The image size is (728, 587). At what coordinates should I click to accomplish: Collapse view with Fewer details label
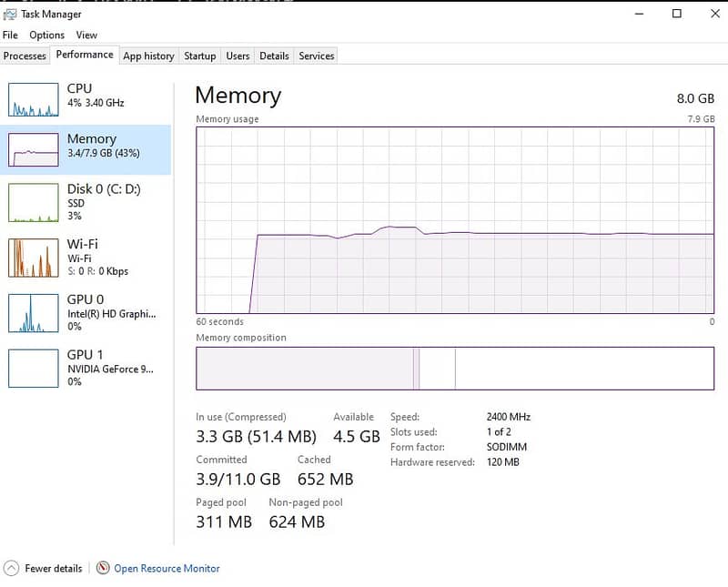(54, 569)
